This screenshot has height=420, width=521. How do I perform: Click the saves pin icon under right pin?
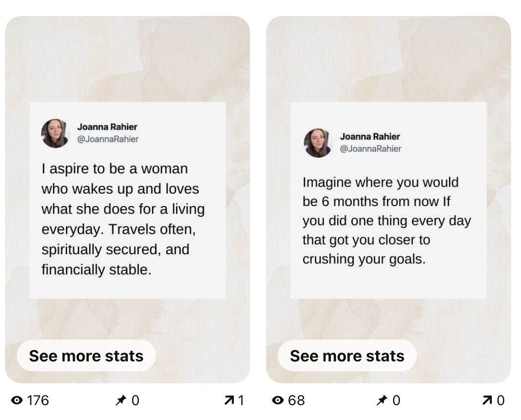[382, 400]
